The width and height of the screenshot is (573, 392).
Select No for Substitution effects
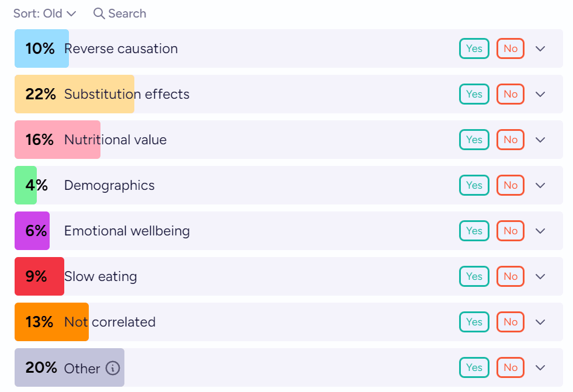tap(511, 94)
